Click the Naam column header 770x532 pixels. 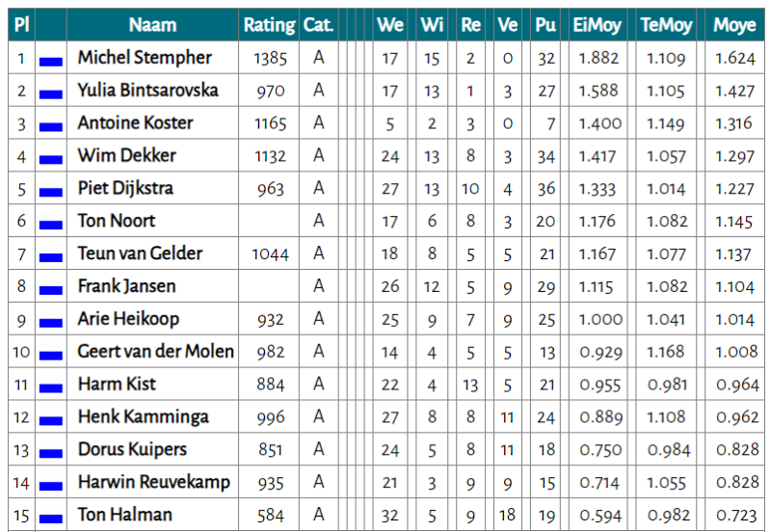coord(152,25)
